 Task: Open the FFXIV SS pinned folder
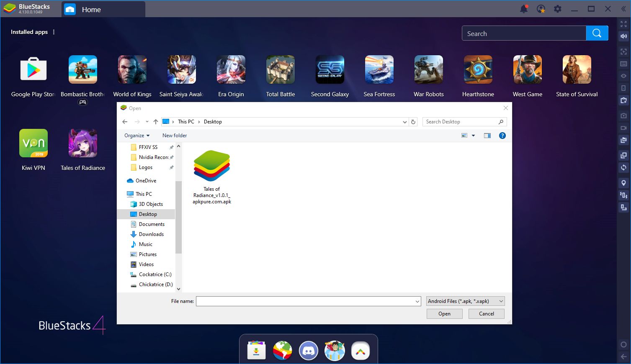pyautogui.click(x=148, y=147)
